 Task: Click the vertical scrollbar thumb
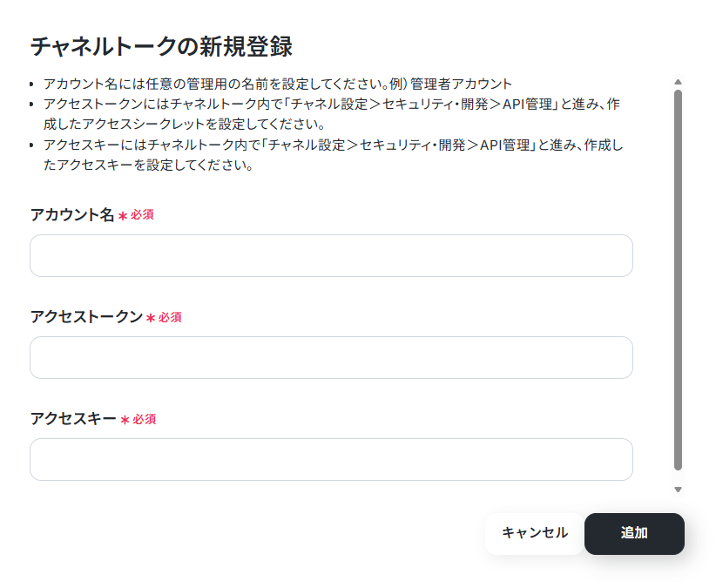(x=678, y=280)
